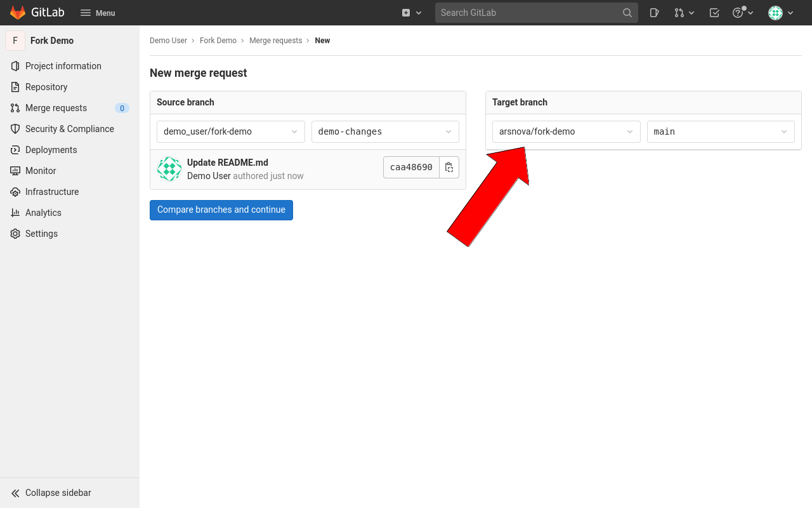Click authored just now timestamp
Screen dimensions: 812x508
tap(268, 176)
